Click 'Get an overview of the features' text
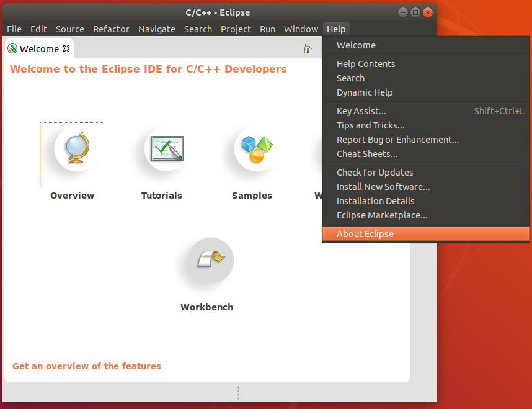Image resolution: width=532 pixels, height=409 pixels. (87, 366)
